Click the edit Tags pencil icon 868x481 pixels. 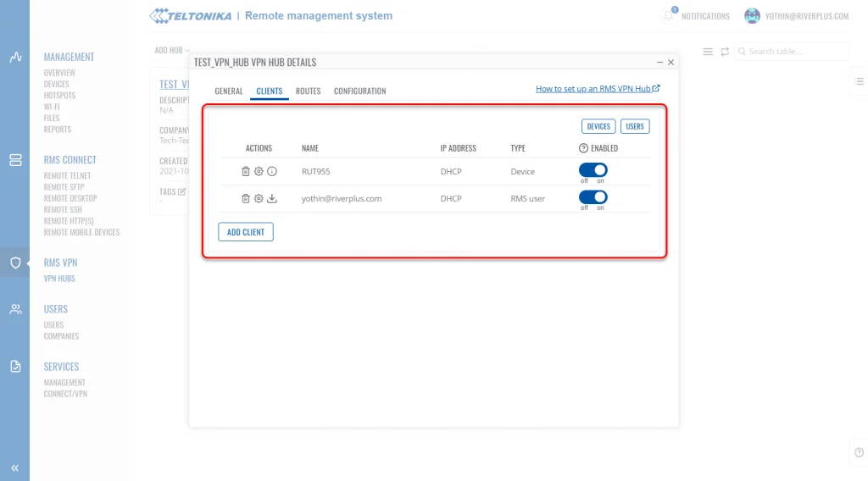pyautogui.click(x=181, y=192)
